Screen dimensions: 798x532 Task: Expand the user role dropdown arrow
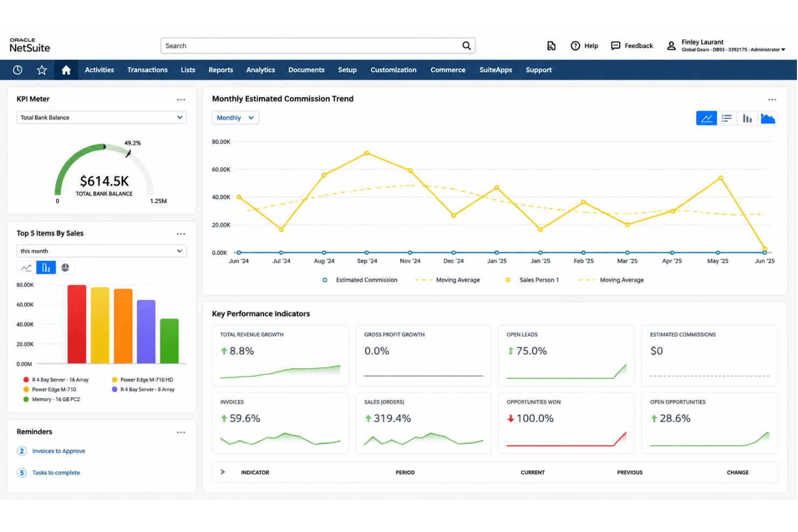pos(783,50)
